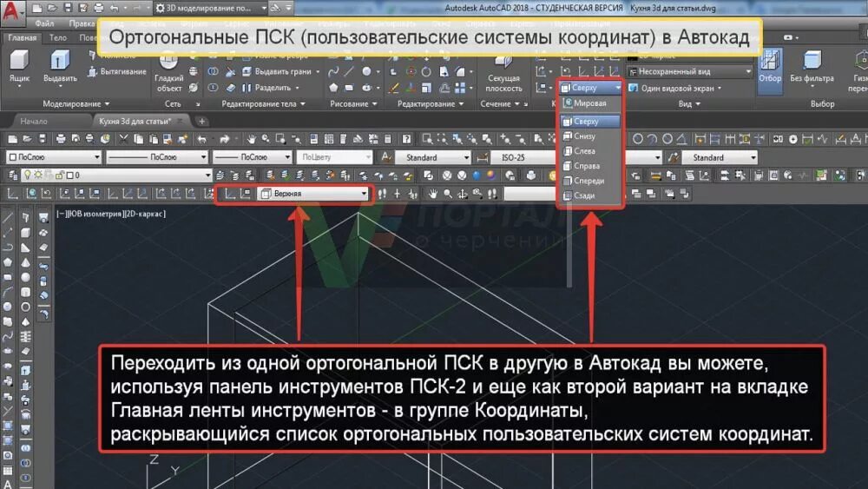Click the Layer Properties manager icon

coord(12,175)
